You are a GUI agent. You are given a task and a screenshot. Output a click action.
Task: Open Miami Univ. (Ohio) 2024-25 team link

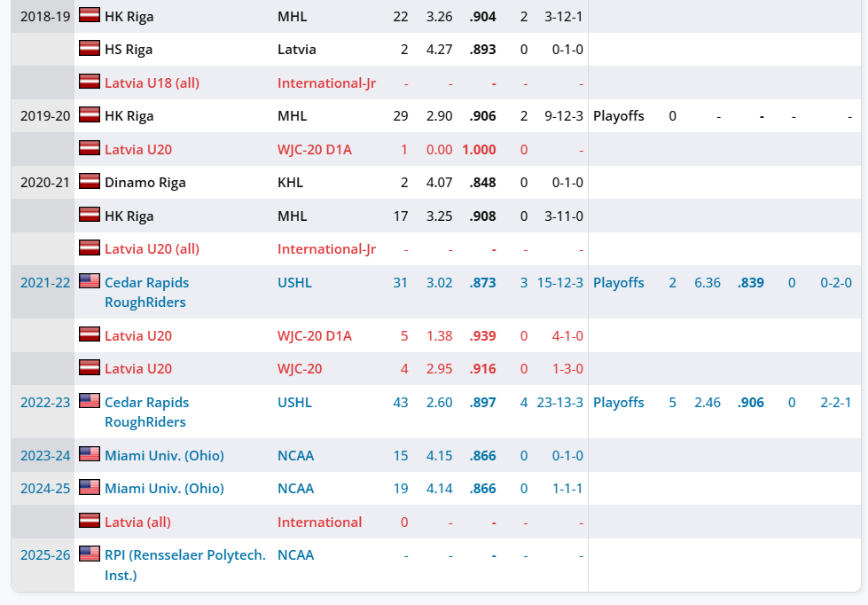[164, 488]
